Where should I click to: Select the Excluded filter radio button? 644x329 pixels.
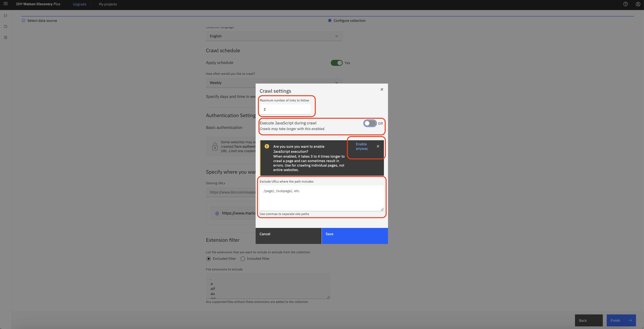pos(208,259)
